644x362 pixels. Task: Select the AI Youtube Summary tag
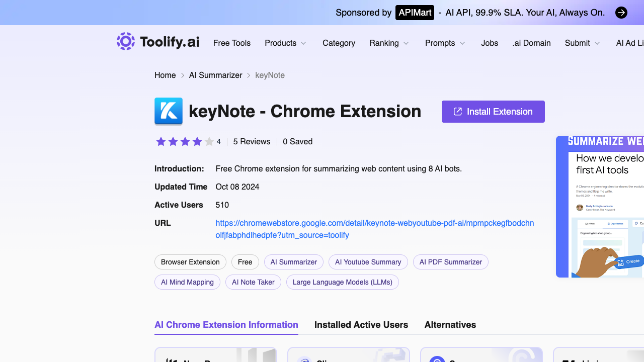(368, 262)
